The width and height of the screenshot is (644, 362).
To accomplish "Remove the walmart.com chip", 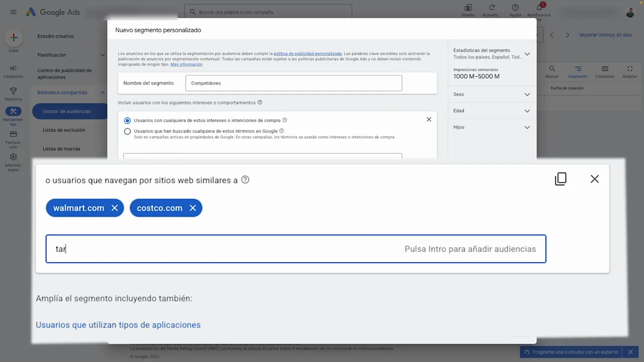I will [115, 208].
